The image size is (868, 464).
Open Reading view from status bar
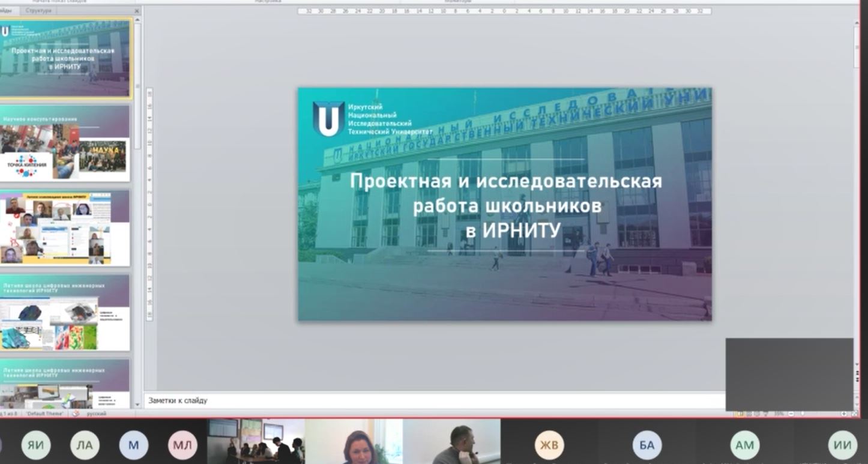click(757, 414)
